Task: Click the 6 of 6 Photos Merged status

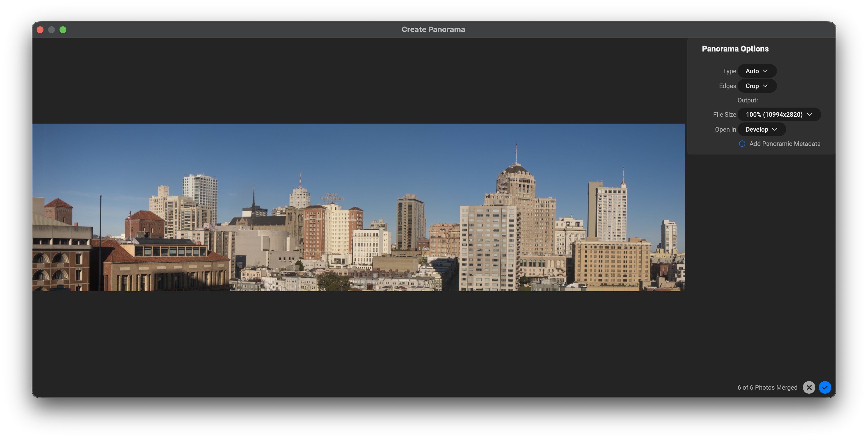Action: (x=767, y=387)
